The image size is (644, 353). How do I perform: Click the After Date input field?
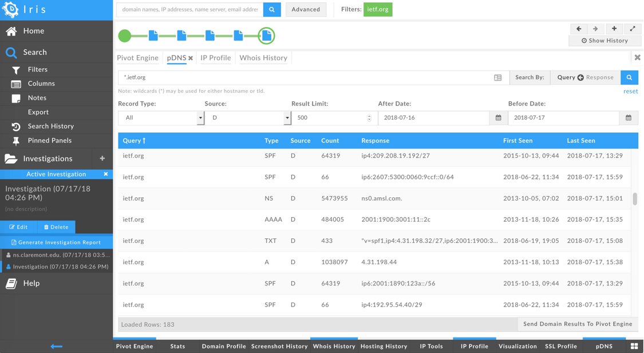pyautogui.click(x=434, y=117)
